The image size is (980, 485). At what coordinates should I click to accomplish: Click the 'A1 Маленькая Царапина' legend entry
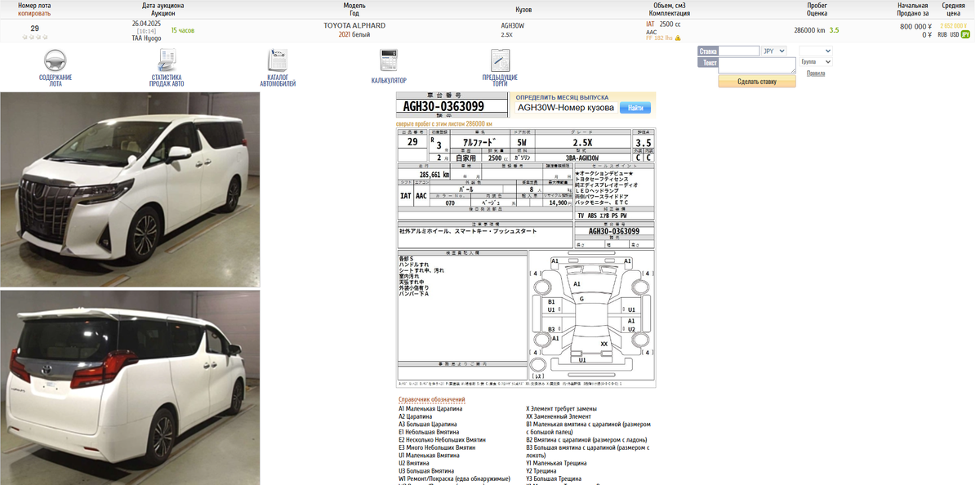[430, 408]
